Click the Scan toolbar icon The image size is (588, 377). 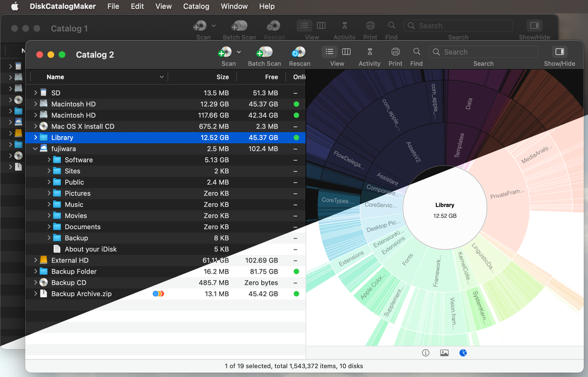226,52
